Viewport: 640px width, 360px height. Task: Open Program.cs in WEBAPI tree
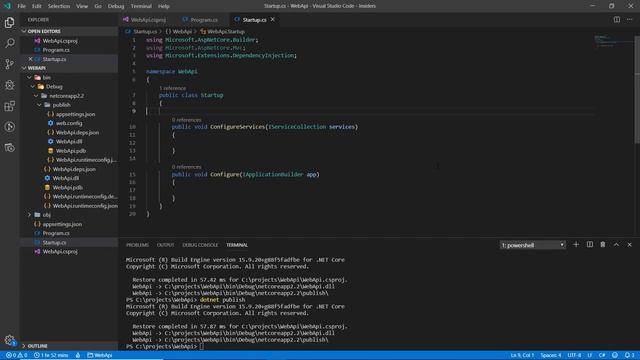(x=56, y=233)
